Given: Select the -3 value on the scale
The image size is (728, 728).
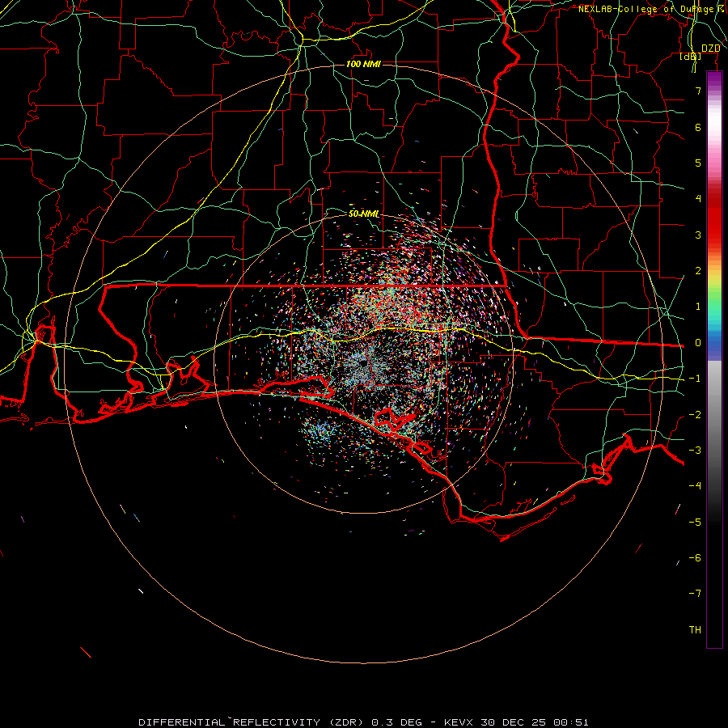Looking at the screenshot, I should click(695, 451).
